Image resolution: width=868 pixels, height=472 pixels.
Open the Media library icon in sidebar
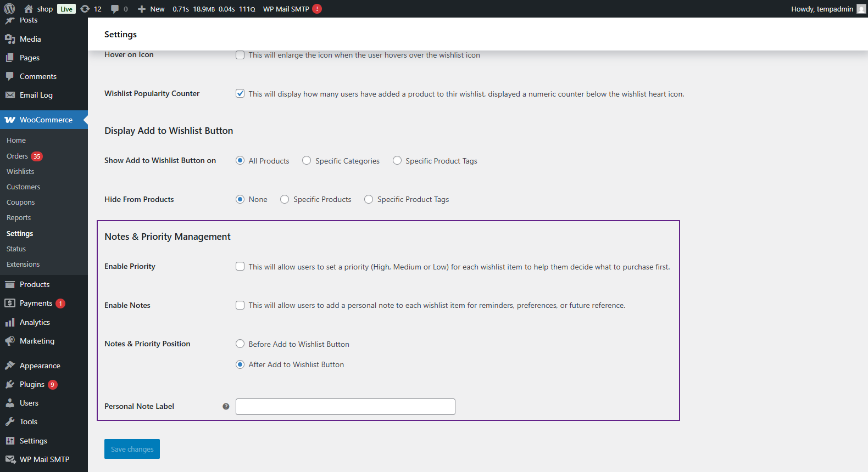tap(10, 39)
